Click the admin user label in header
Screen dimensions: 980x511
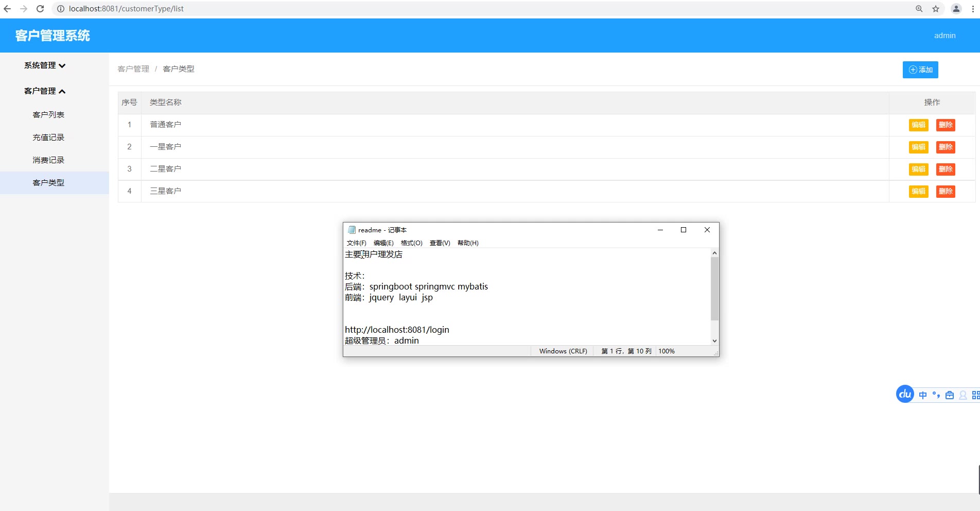(944, 36)
